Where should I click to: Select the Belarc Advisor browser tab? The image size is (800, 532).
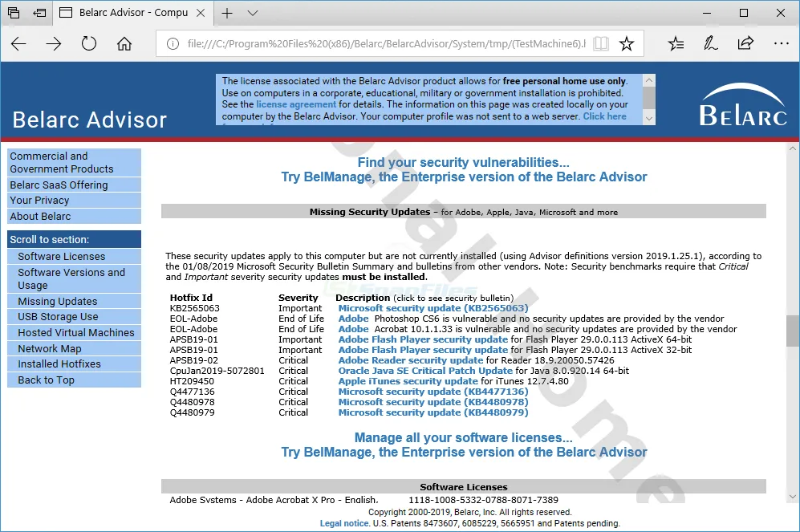click(x=132, y=13)
